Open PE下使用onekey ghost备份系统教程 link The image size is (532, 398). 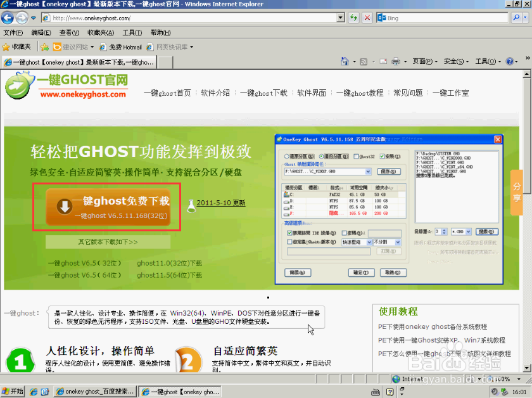433,326
